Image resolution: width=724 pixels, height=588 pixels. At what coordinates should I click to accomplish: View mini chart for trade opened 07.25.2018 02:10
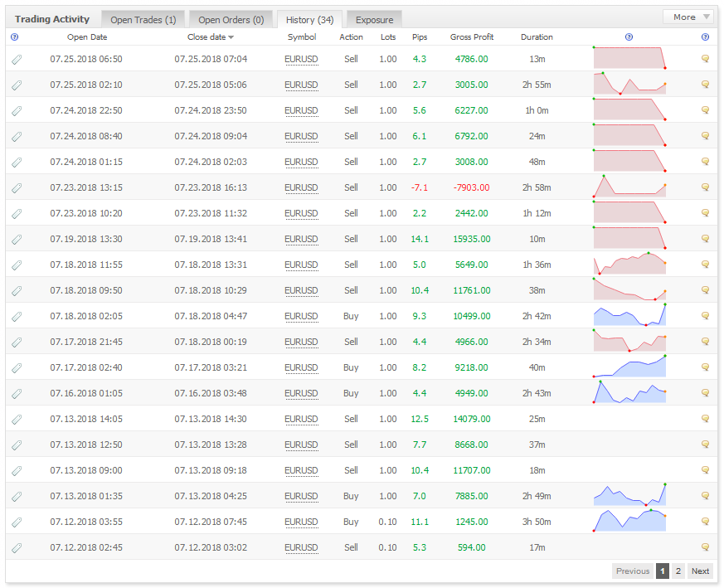tap(629, 84)
